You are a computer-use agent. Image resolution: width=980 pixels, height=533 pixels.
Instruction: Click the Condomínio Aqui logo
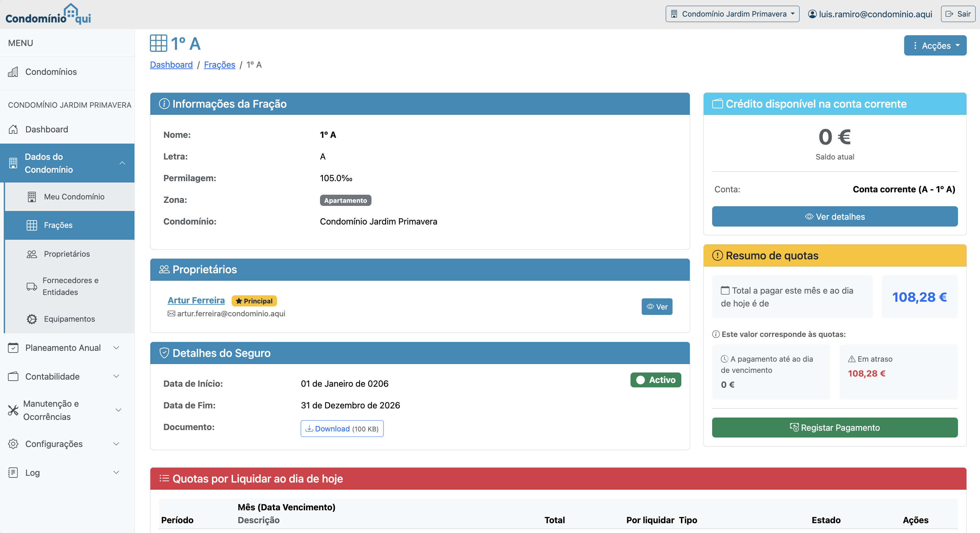[x=48, y=14]
